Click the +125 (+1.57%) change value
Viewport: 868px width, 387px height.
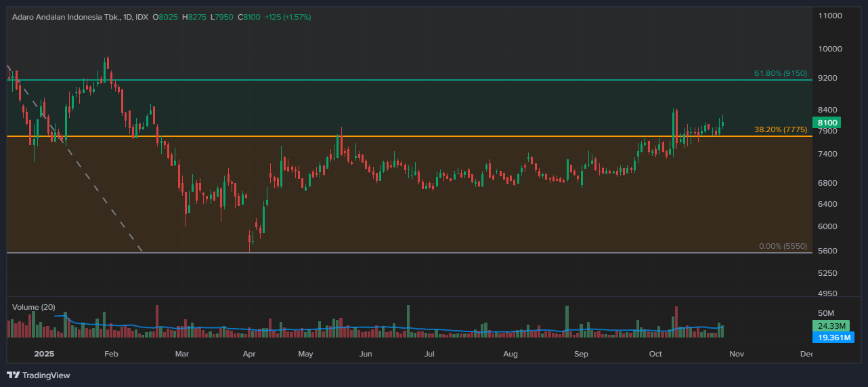(x=288, y=16)
